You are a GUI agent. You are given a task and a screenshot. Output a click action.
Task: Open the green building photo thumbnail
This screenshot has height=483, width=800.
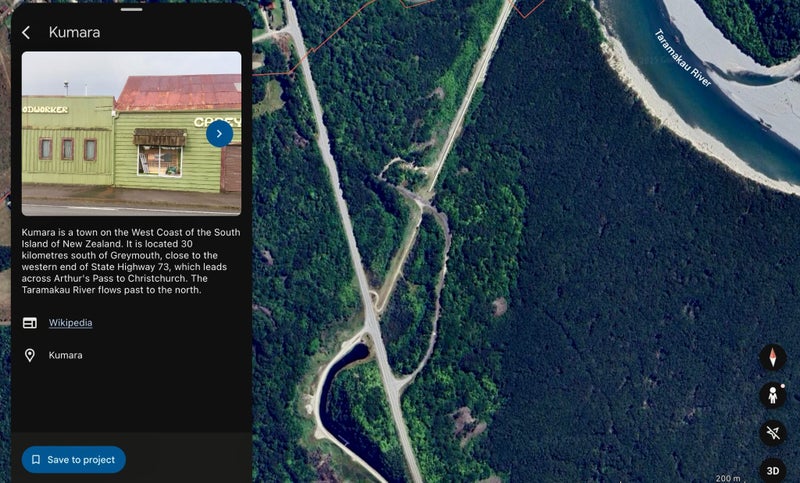point(131,134)
